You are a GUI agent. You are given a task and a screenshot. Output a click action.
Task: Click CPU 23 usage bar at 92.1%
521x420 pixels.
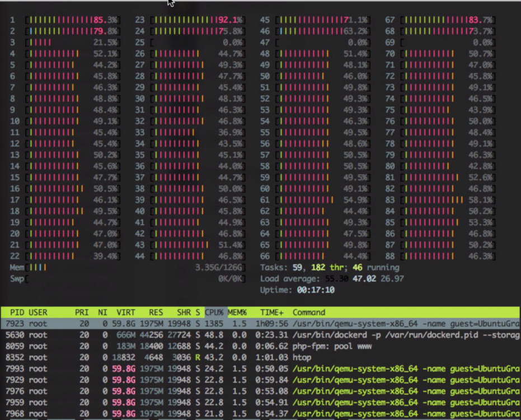point(198,20)
